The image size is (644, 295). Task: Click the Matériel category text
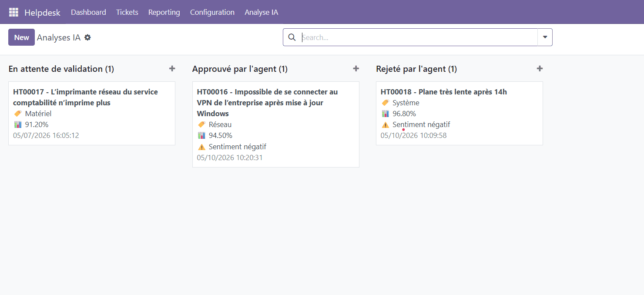point(38,114)
